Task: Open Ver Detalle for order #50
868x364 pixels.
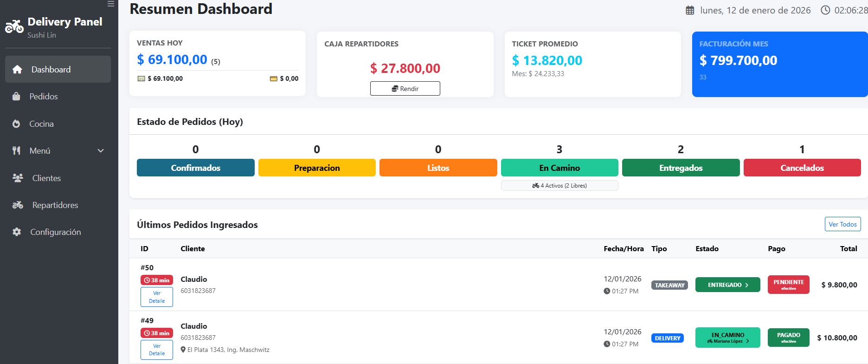Action: (157, 297)
